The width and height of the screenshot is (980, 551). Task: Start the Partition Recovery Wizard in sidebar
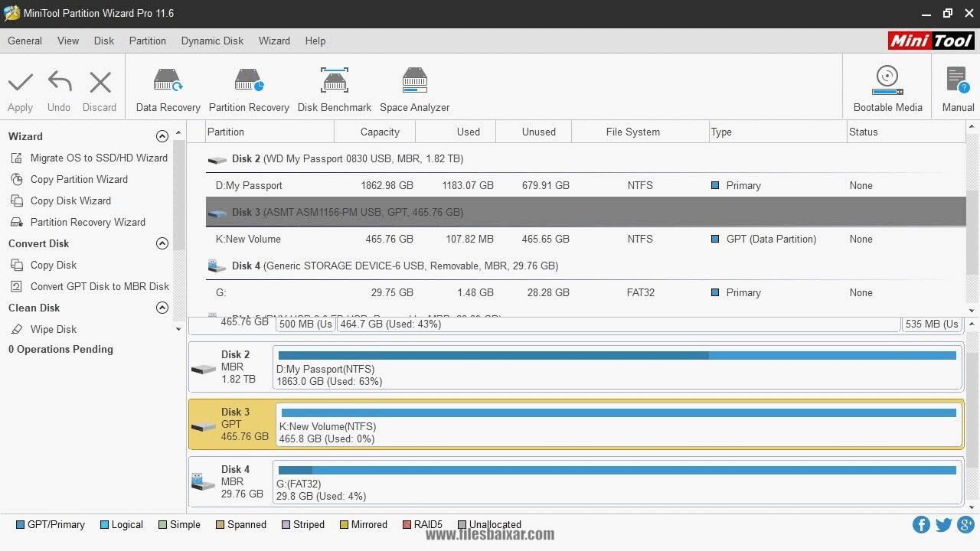tap(87, 222)
